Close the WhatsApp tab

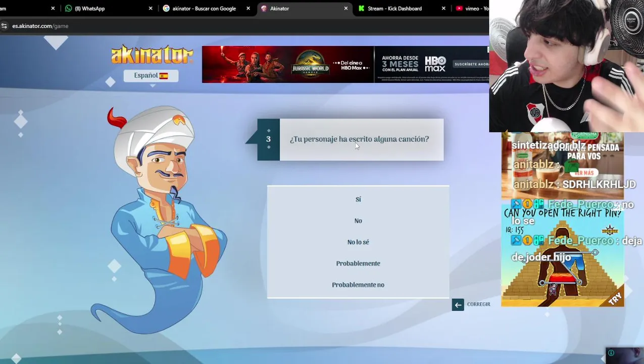tap(151, 9)
